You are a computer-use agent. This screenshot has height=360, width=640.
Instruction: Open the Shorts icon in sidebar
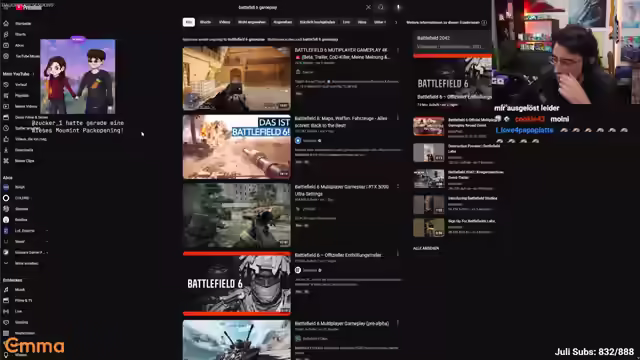(6, 34)
